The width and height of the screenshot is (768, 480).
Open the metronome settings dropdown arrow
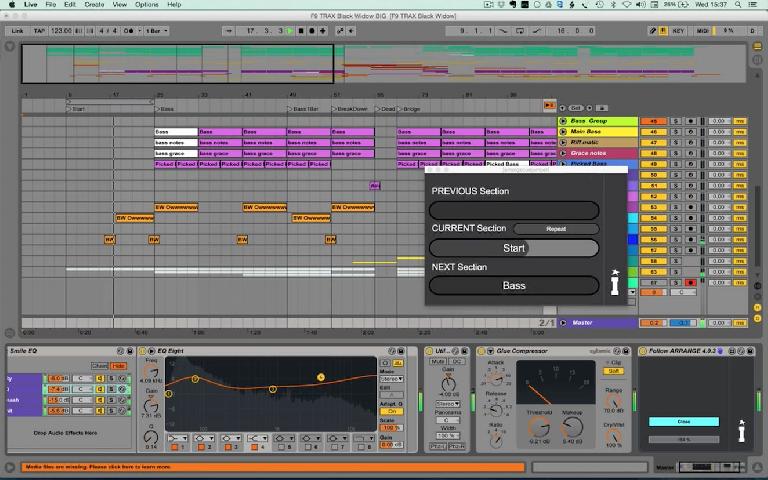pyautogui.click(x=139, y=30)
